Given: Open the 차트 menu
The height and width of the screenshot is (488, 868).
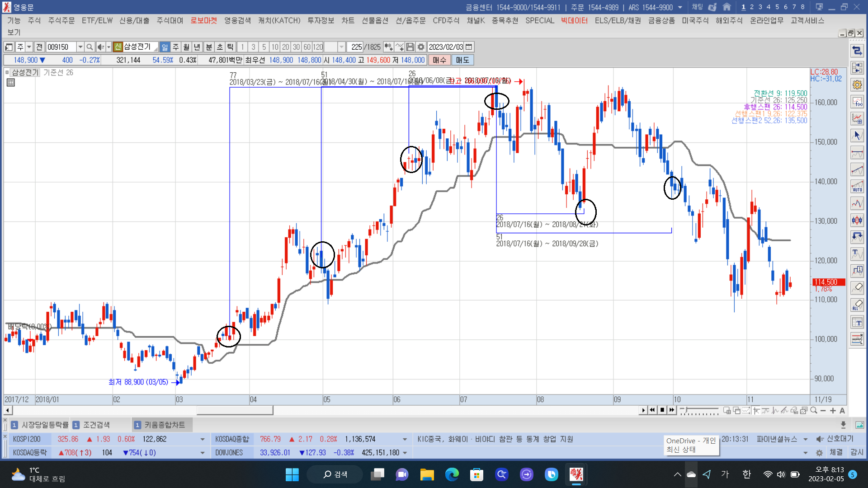Looking at the screenshot, I should pyautogui.click(x=348, y=21).
